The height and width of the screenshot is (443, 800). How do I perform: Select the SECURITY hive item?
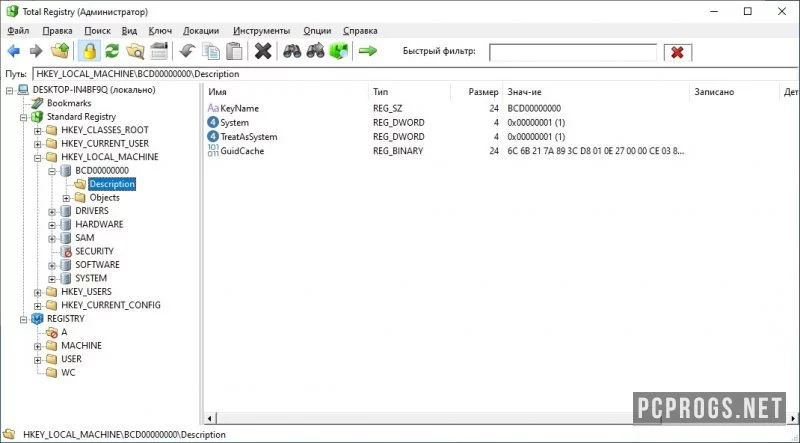[94, 251]
